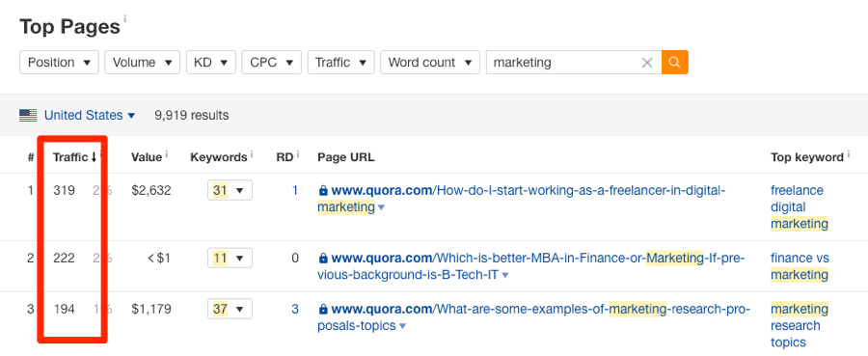Open the MBA-in-Finance-or-Marketing Quora URL
The height and width of the screenshot is (356, 868).
coord(531,266)
